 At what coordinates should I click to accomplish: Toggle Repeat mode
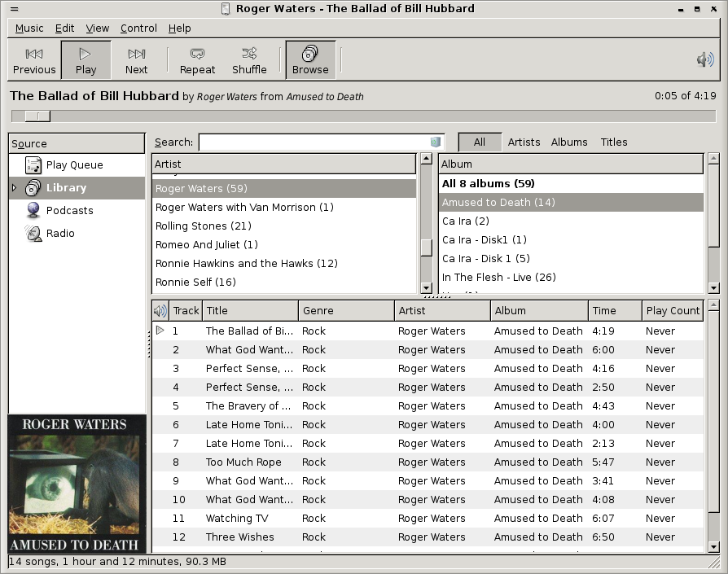coord(197,61)
